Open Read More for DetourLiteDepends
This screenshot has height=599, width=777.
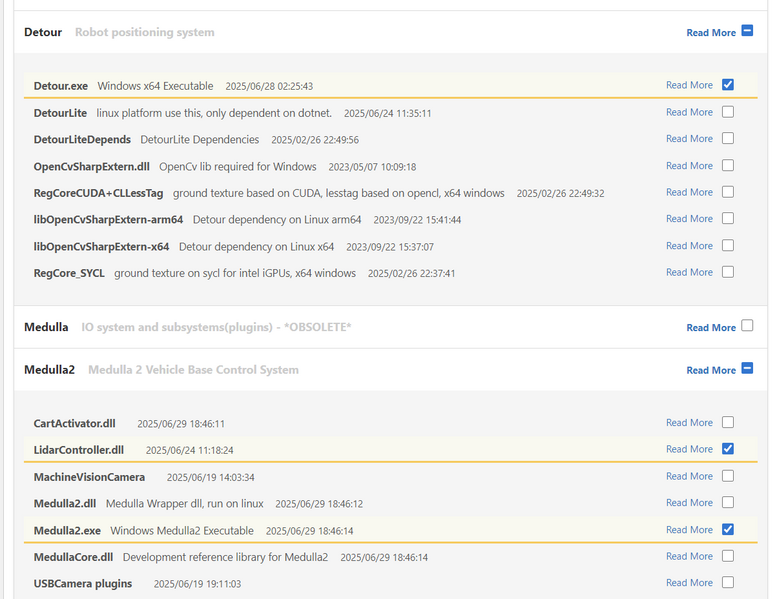(x=689, y=139)
